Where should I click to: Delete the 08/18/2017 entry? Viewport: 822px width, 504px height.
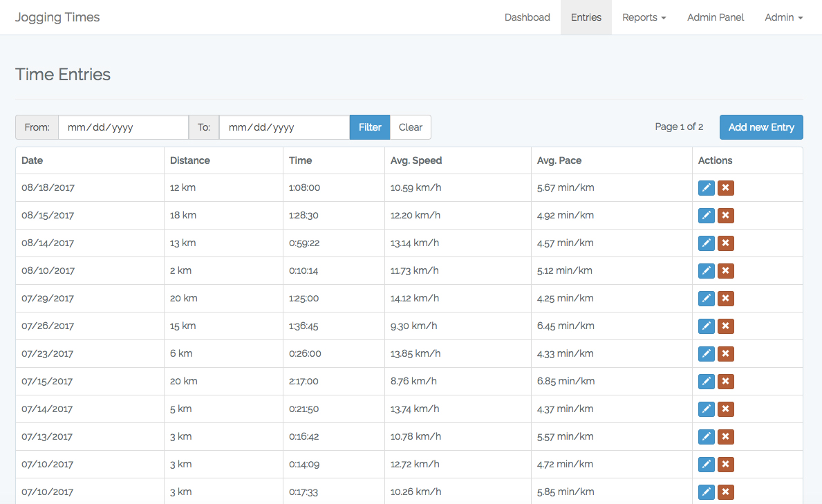pos(725,188)
